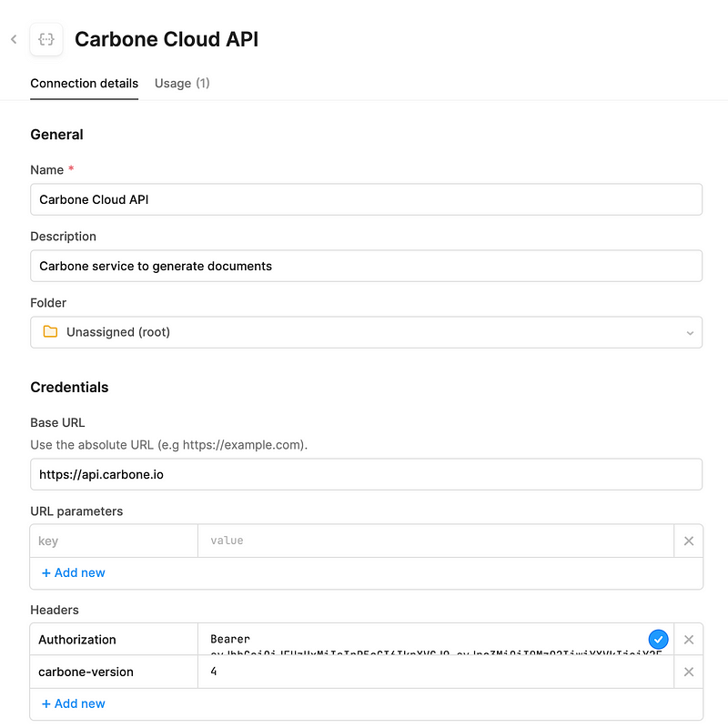728x728 pixels.
Task: Remove the Authorization header row
Action: (689, 640)
